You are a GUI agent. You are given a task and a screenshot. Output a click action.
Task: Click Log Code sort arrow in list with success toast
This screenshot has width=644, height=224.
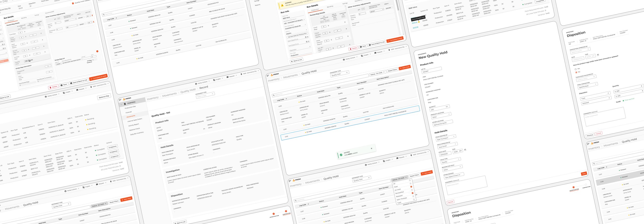(x=286, y=99)
